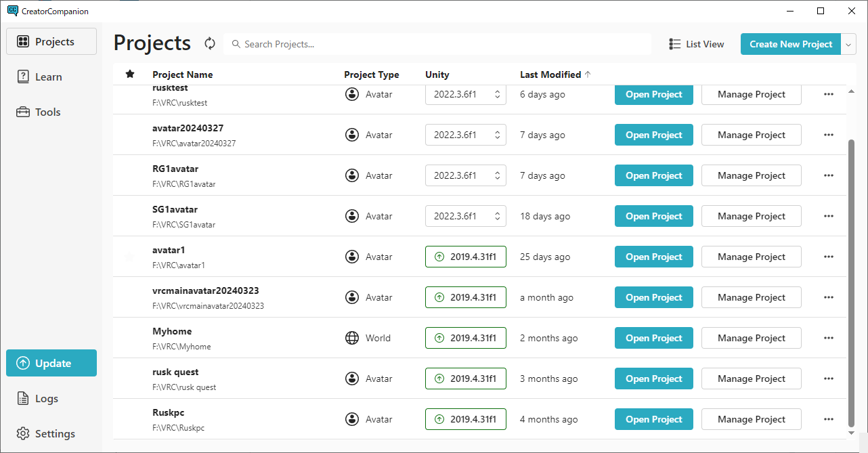The width and height of the screenshot is (868, 453).
Task: Open more options for avatar1 project
Action: [x=829, y=257]
